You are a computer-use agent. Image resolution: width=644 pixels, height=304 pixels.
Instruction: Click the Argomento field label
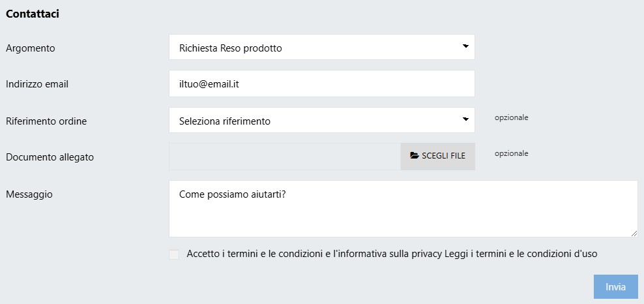point(31,48)
